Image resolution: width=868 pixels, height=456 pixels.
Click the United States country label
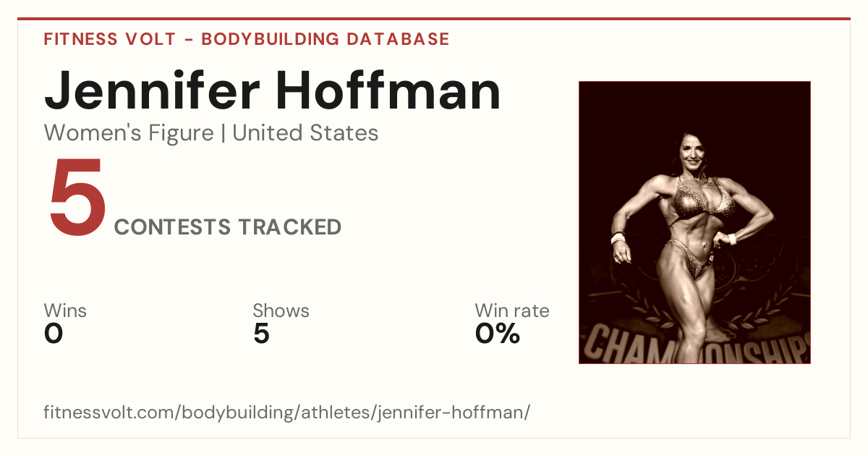[305, 133]
